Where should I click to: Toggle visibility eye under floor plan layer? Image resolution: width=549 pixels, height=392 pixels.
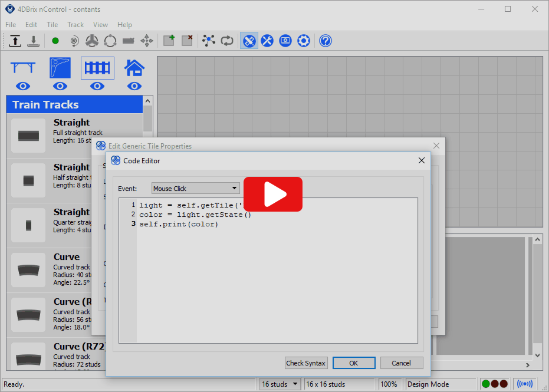[x=60, y=86]
